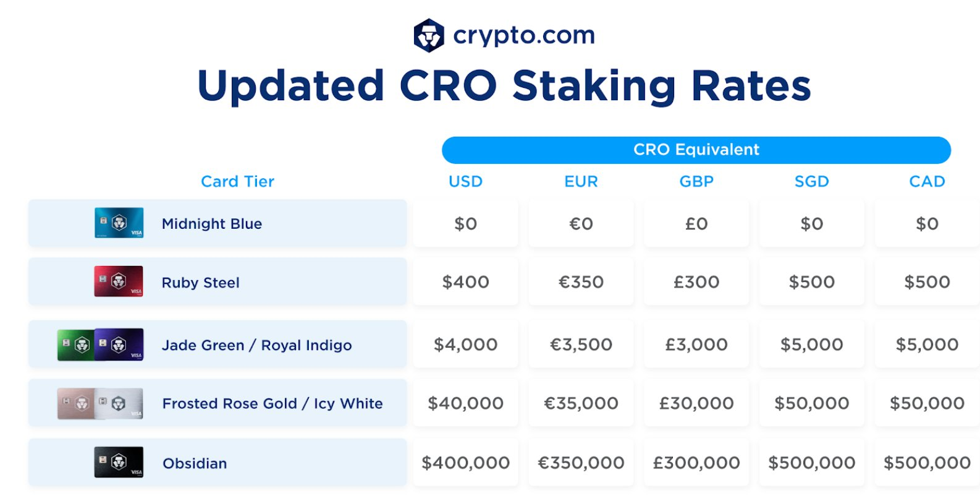Click the Updated CRO Staking Rates title

[x=504, y=85]
